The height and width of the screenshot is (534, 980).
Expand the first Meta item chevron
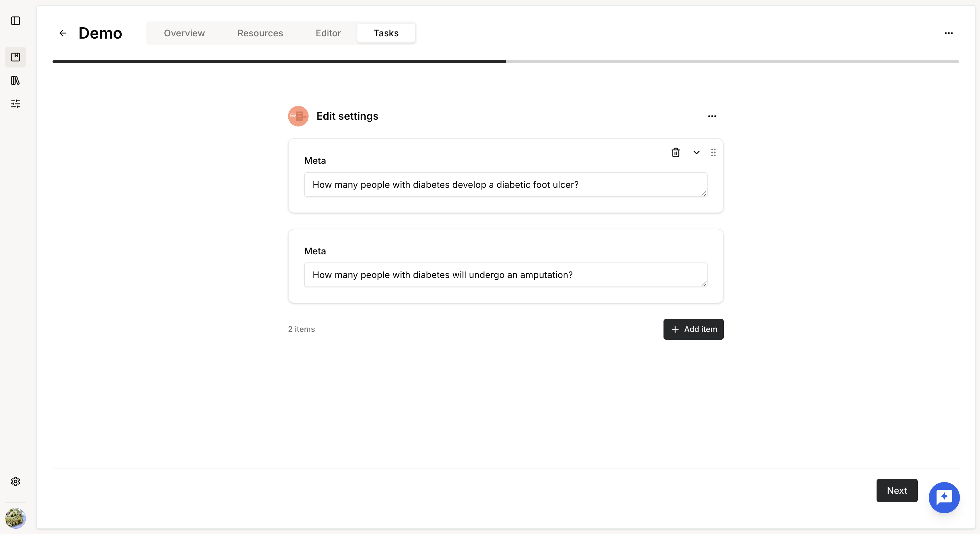(696, 152)
